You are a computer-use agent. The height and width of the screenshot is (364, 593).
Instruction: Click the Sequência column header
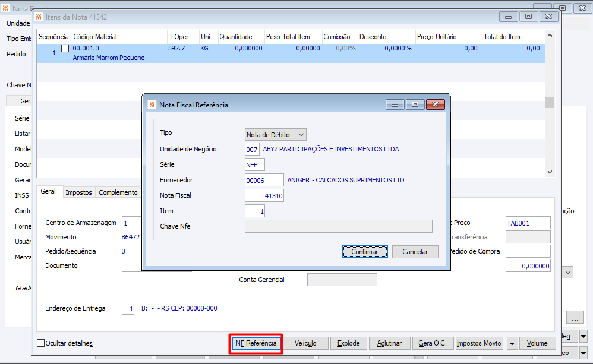53,37
